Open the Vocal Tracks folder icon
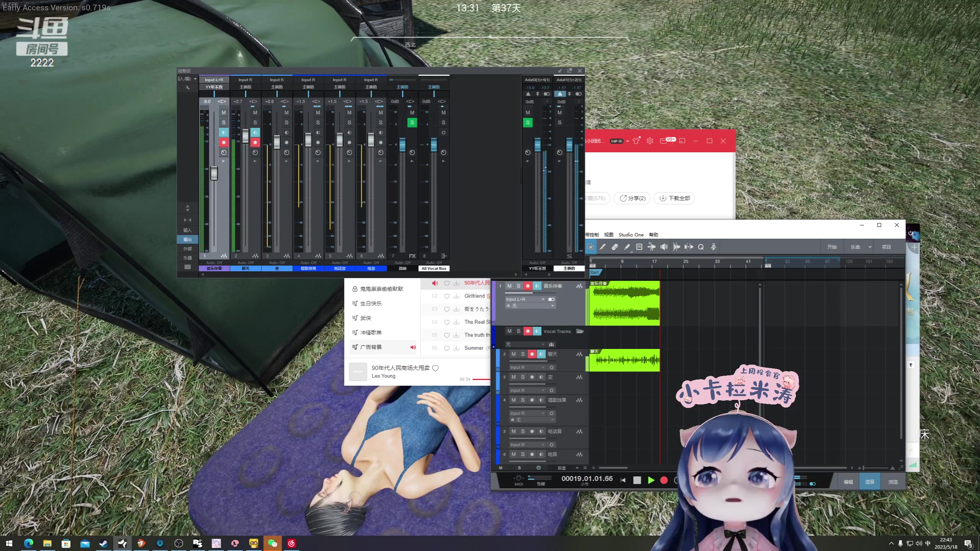980x551 pixels. (x=580, y=331)
